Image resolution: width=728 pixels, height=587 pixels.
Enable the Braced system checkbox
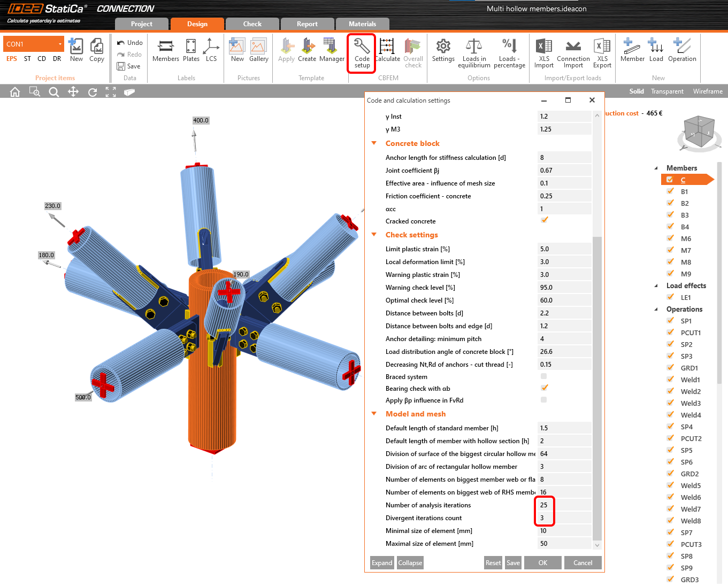pyautogui.click(x=544, y=376)
